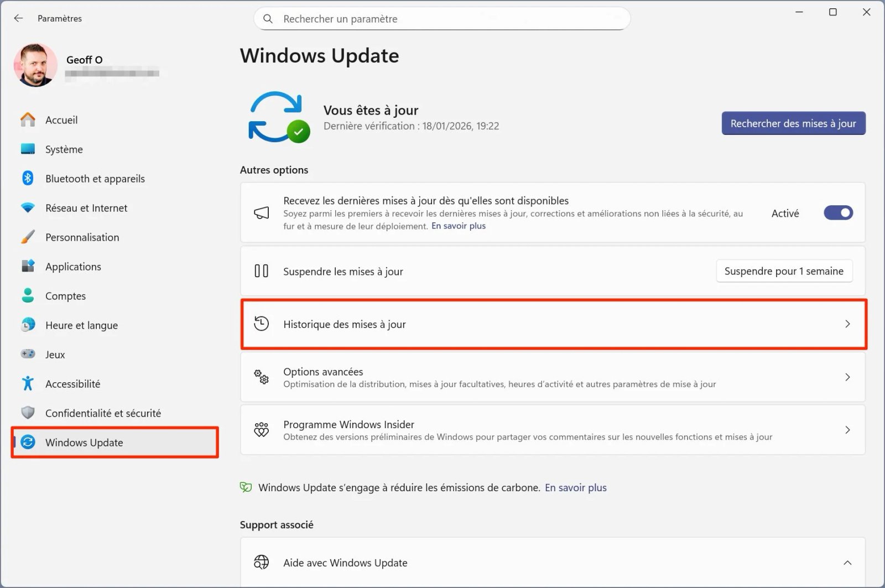Open Programme Windows Insider chevron arrow
The image size is (885, 588).
pyautogui.click(x=847, y=430)
